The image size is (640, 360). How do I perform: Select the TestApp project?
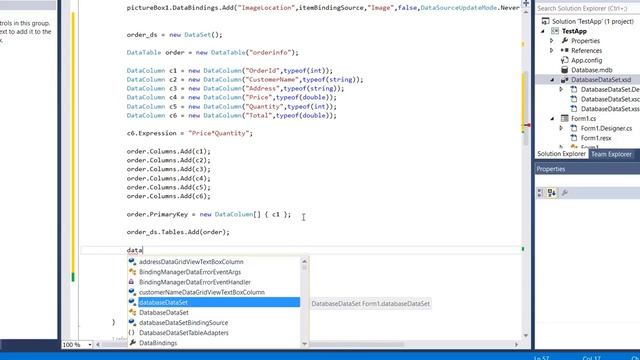[x=574, y=31]
